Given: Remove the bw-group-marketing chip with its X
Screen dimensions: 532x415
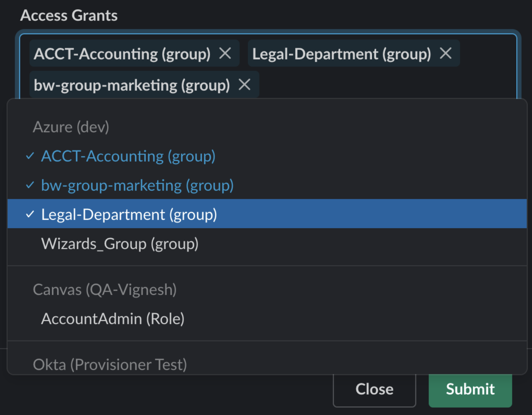Looking at the screenshot, I should click(x=244, y=85).
